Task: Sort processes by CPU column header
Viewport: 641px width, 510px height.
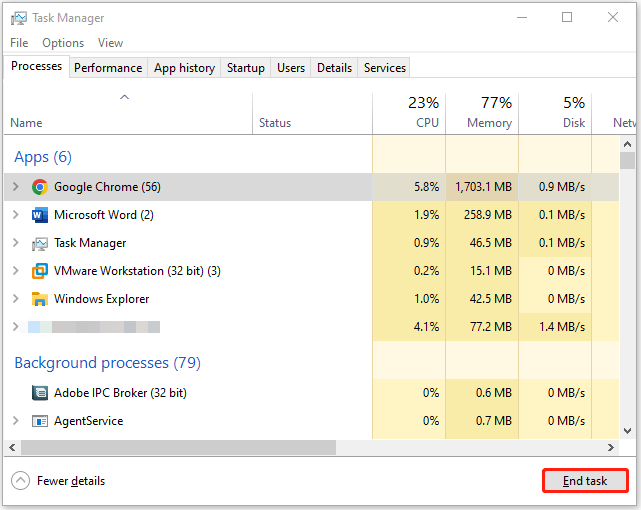Action: click(408, 112)
